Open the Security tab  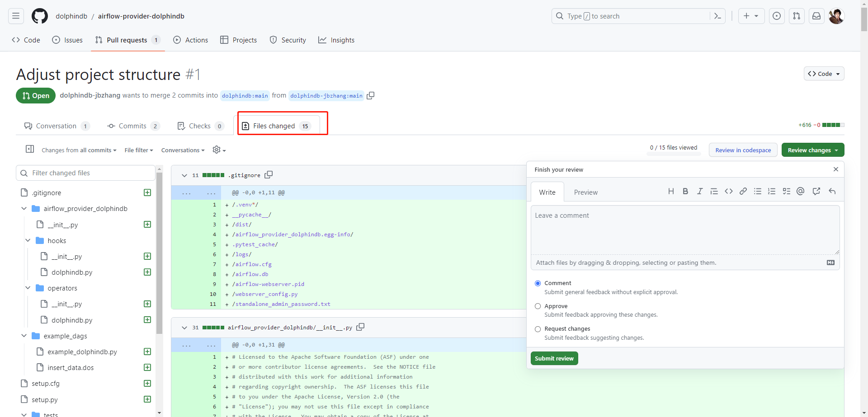point(288,40)
